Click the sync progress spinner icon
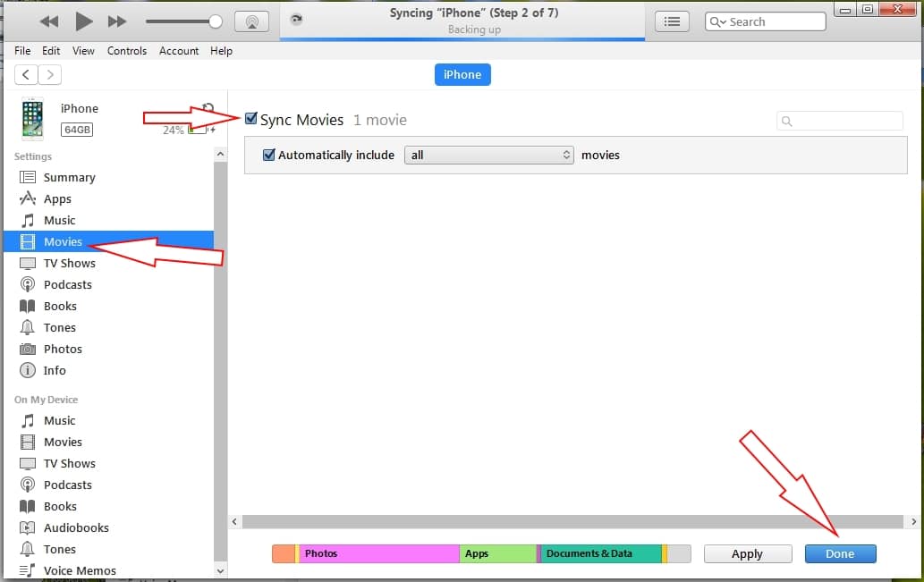This screenshot has height=582, width=924. pyautogui.click(x=296, y=20)
